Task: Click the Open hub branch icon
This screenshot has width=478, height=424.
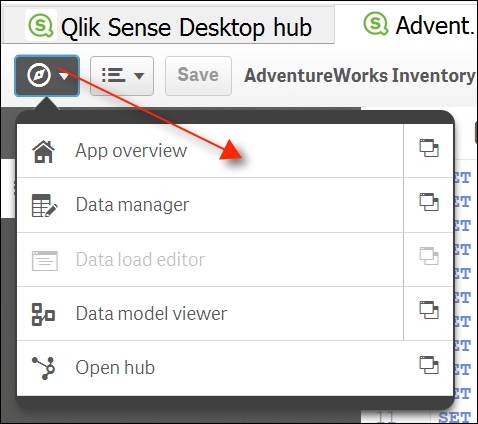Action: point(43,368)
